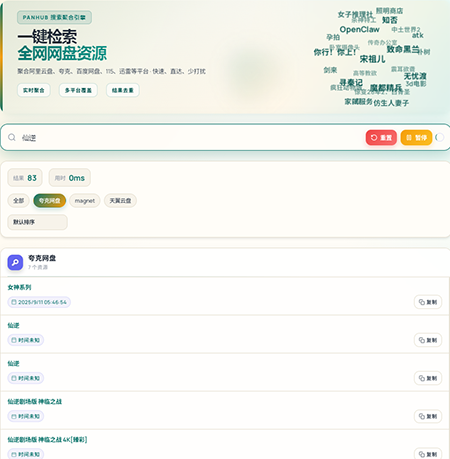Viewport: 450px width, 459px height.
Task: Click the 孕拍 hot keyword
Action: [x=333, y=37]
